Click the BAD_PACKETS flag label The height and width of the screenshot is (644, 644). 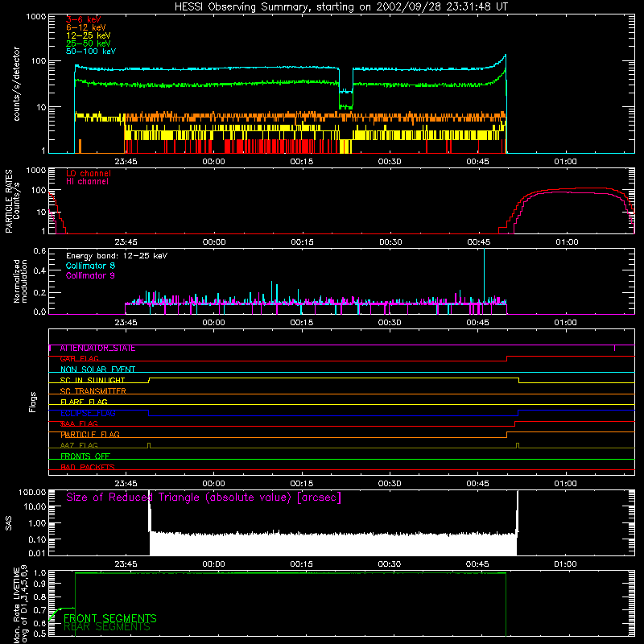88,467
